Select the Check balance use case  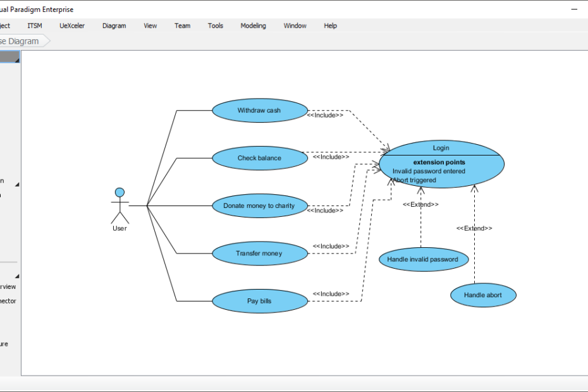click(x=260, y=157)
